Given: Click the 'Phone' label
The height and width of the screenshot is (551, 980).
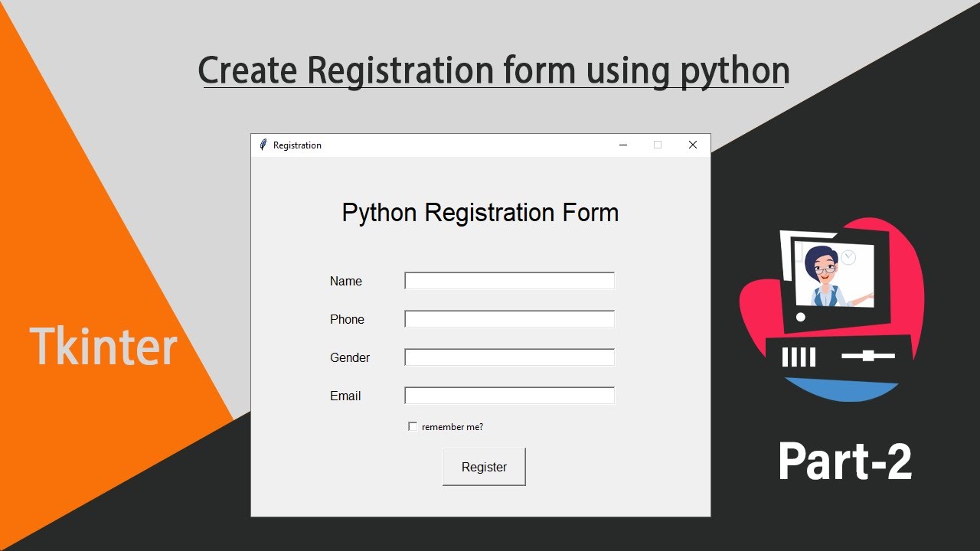Looking at the screenshot, I should [347, 320].
